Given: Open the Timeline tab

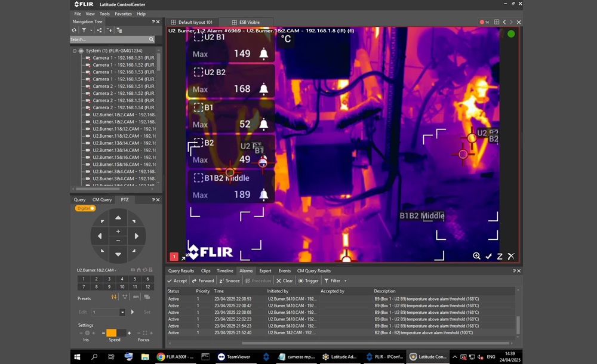Looking at the screenshot, I should pyautogui.click(x=225, y=271).
